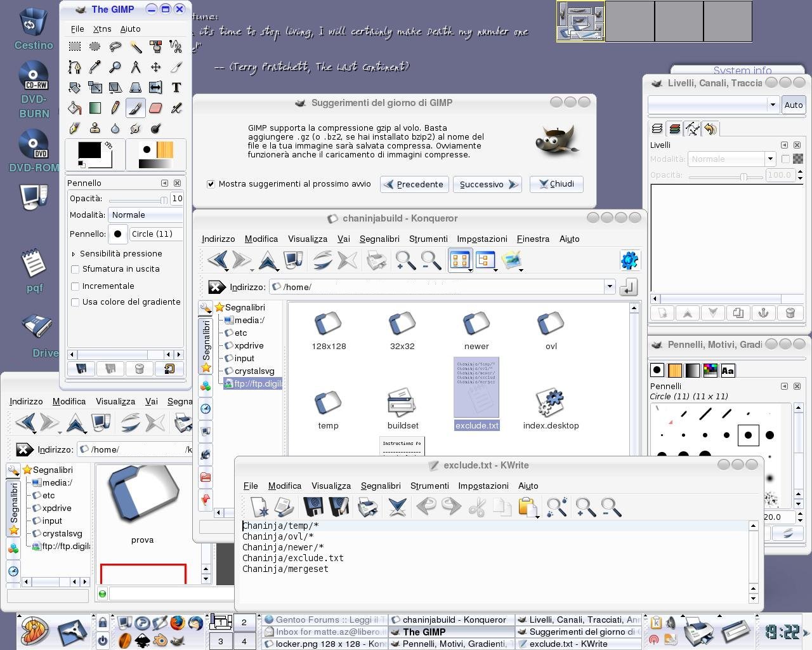Click Paste clipboard icon in KWrite toolbar
812x650 pixels.
[x=528, y=507]
